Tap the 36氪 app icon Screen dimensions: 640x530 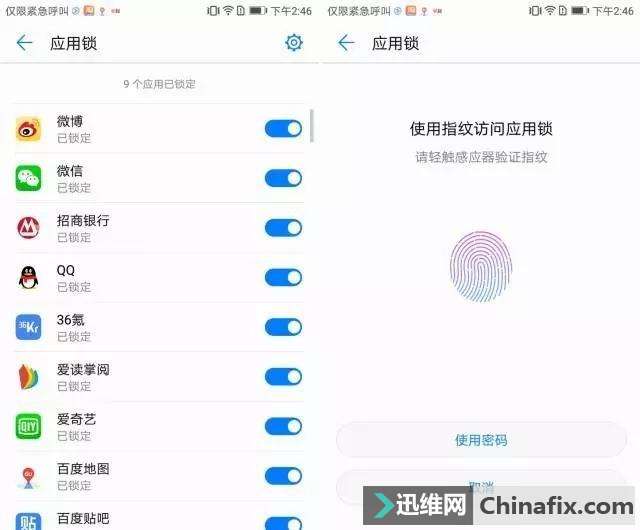coord(28,327)
